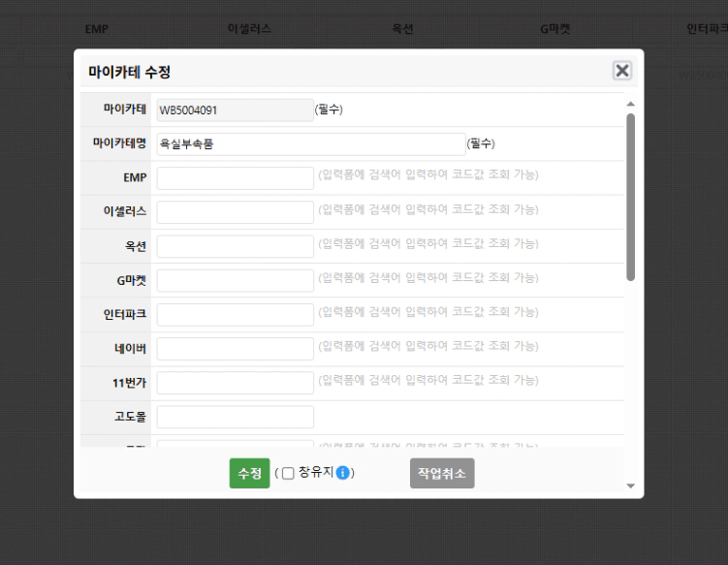This screenshot has width=728, height=565.
Task: Click the 마이카테 수정 dialog title
Action: pos(130,72)
